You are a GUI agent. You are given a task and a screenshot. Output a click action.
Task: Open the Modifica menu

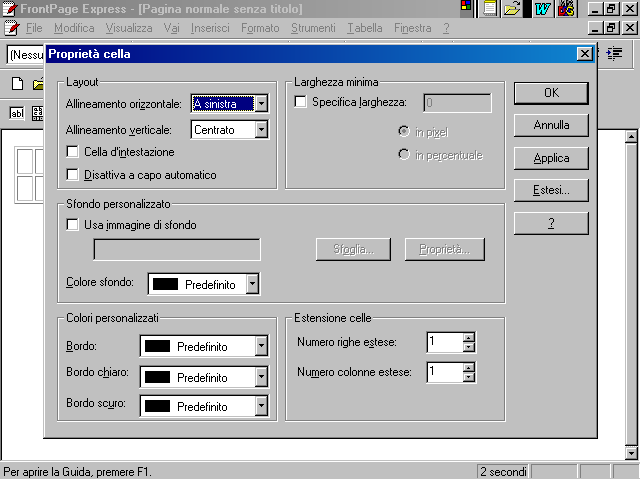[x=74, y=28]
